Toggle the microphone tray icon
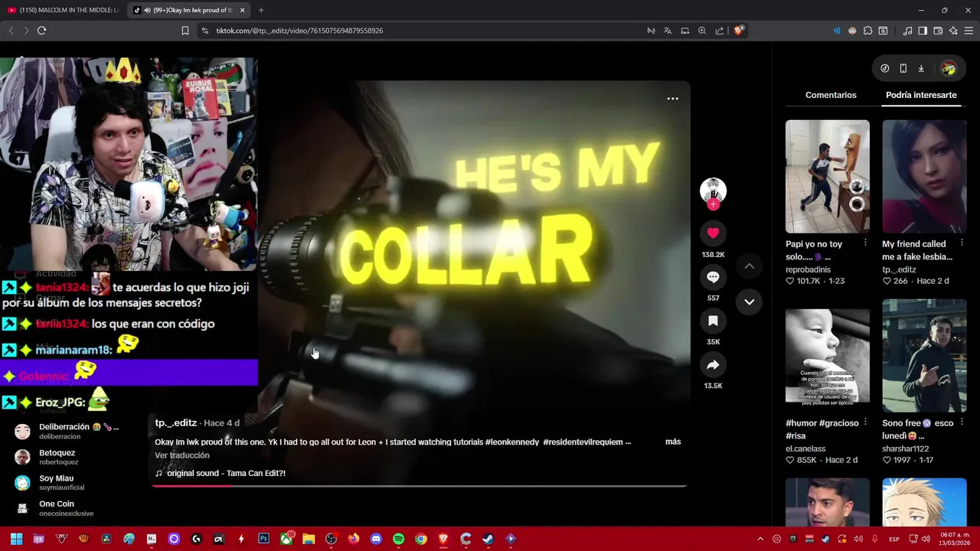The image size is (980, 551). coord(874,539)
